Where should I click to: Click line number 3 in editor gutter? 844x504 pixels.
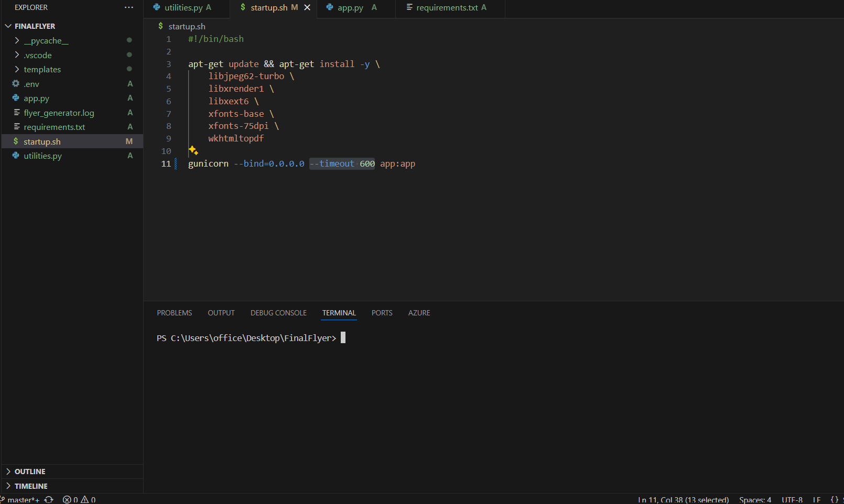pos(169,64)
